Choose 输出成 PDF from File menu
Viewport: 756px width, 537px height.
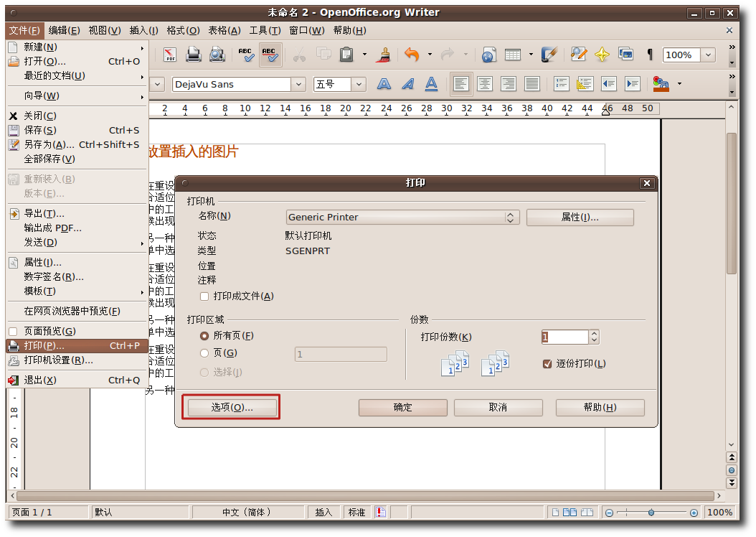click(x=77, y=228)
